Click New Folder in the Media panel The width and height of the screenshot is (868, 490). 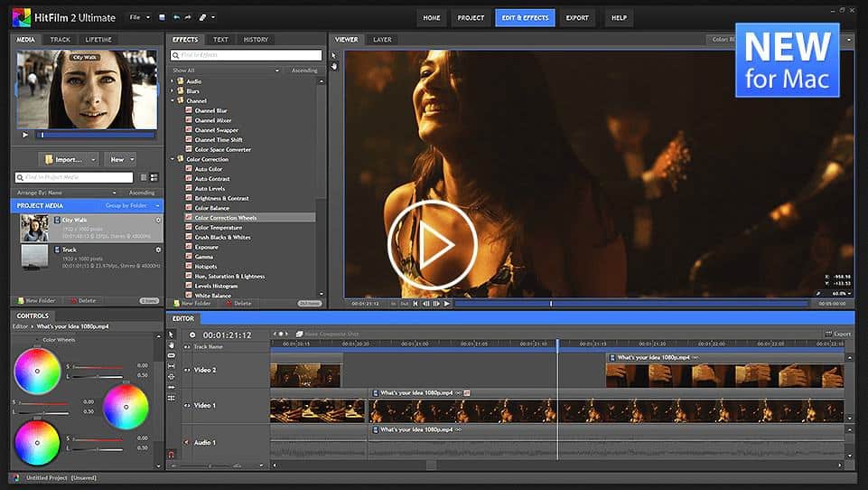pyautogui.click(x=36, y=300)
